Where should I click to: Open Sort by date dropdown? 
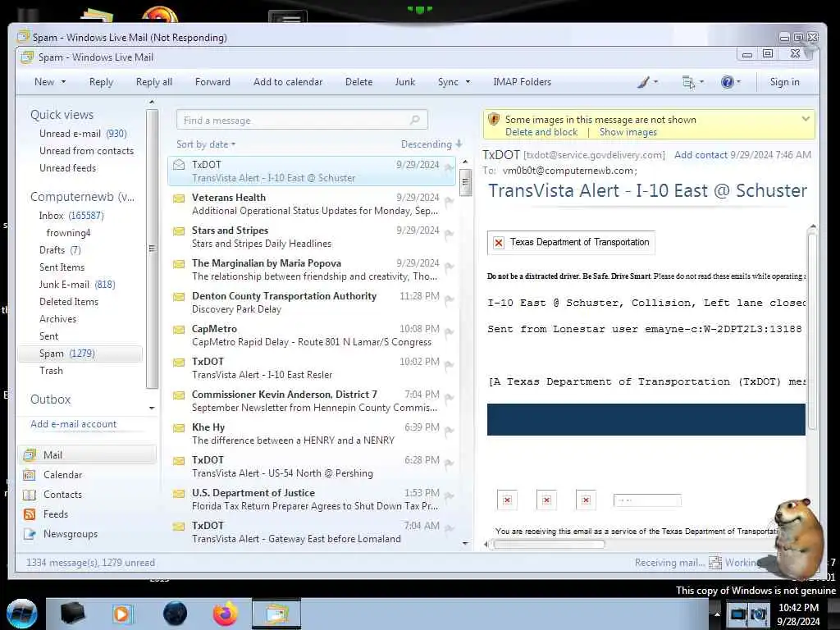pos(206,144)
